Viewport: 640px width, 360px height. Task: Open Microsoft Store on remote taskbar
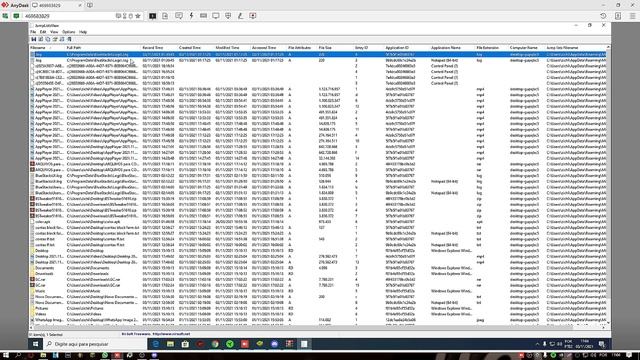click(185, 344)
